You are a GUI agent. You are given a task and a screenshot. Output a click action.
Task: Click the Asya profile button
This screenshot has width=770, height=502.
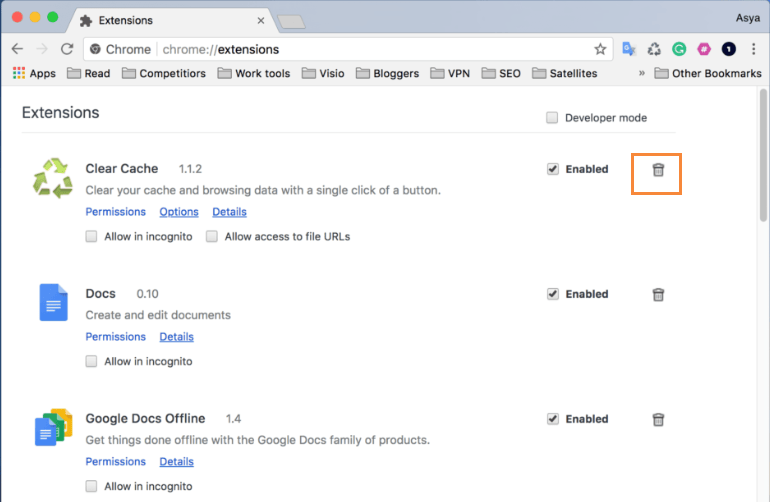tap(747, 18)
